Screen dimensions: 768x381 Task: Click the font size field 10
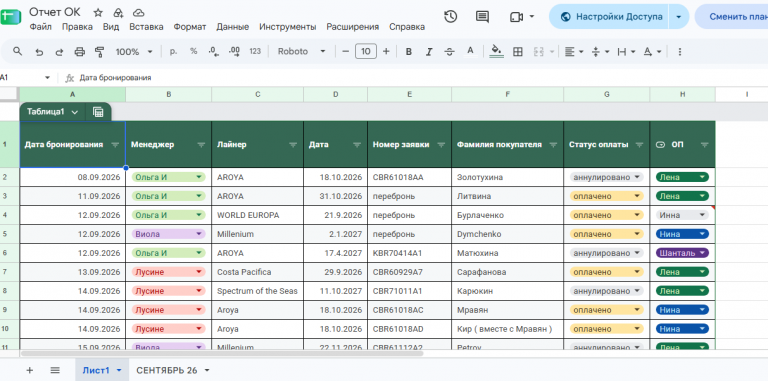366,51
